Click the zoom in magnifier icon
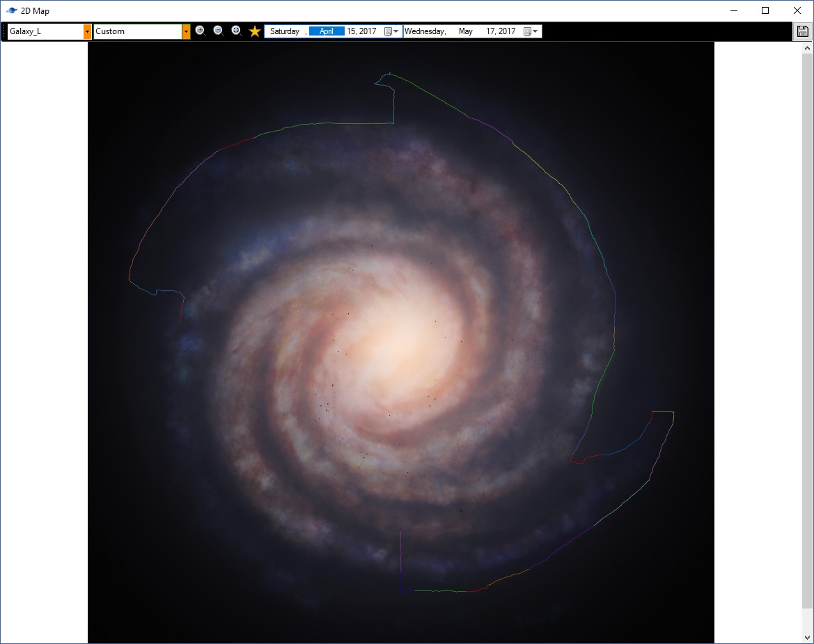Viewport: 814px width, 644px height. tap(201, 31)
